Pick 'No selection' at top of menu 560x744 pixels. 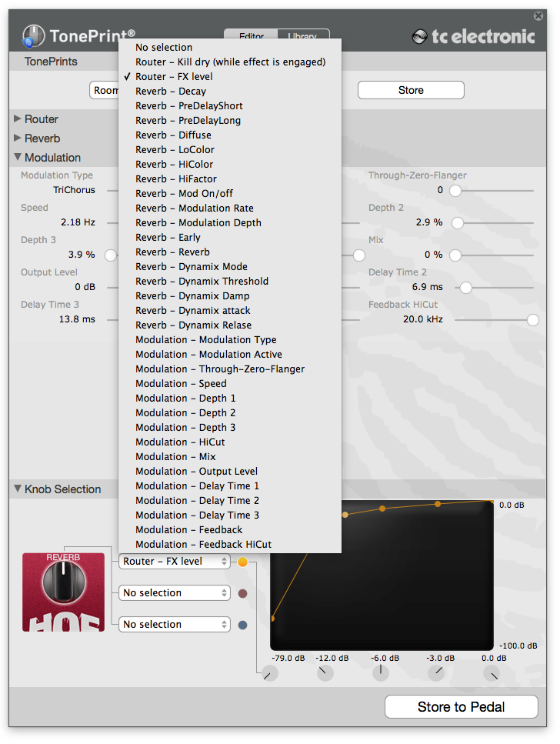pyautogui.click(x=164, y=48)
